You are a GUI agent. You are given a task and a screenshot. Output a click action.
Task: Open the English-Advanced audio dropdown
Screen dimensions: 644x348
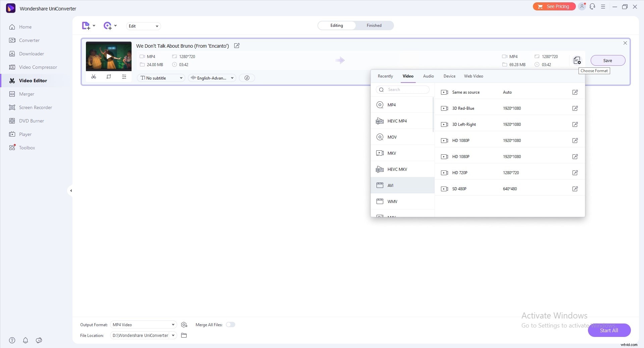click(x=212, y=78)
